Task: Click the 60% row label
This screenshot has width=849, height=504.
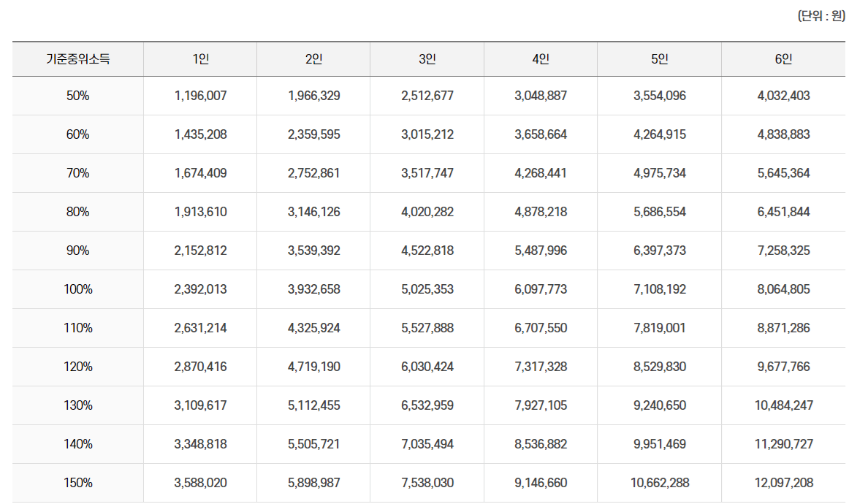Action: tap(78, 134)
